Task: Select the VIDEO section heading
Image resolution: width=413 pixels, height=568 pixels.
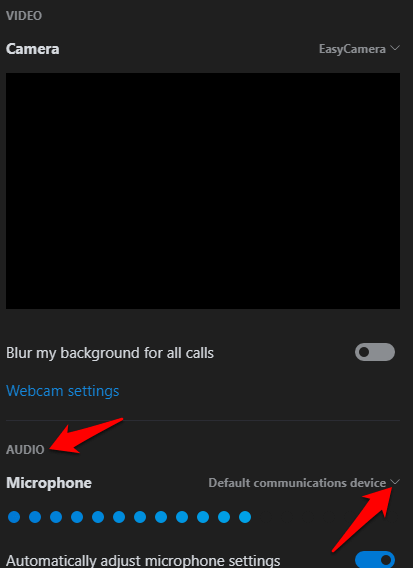Action: [x=24, y=16]
